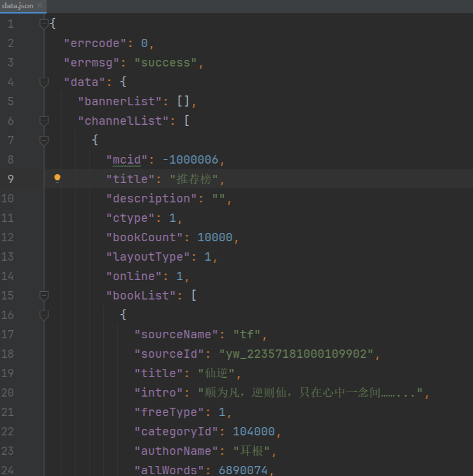Click the "layoutType" key
473x476 pixels.
pos(148,257)
